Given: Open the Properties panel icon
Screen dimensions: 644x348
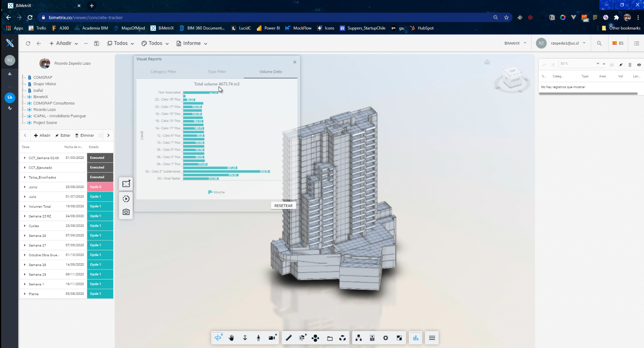Looking at the screenshot, I should click(372, 338).
